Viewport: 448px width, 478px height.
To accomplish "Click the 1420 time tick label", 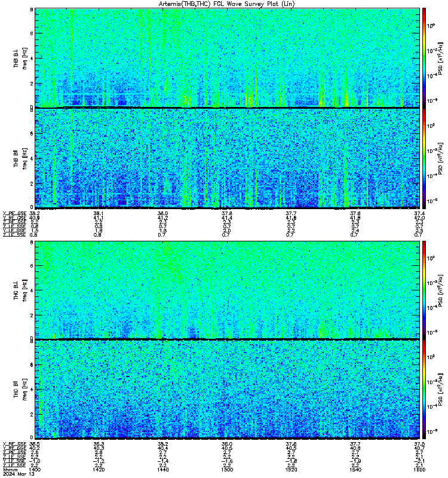I will pyautogui.click(x=99, y=470).
